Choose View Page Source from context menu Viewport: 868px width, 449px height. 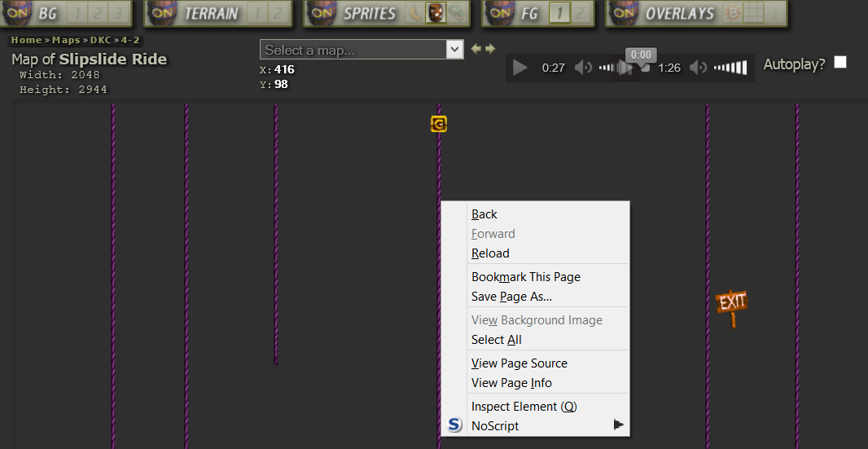point(519,363)
